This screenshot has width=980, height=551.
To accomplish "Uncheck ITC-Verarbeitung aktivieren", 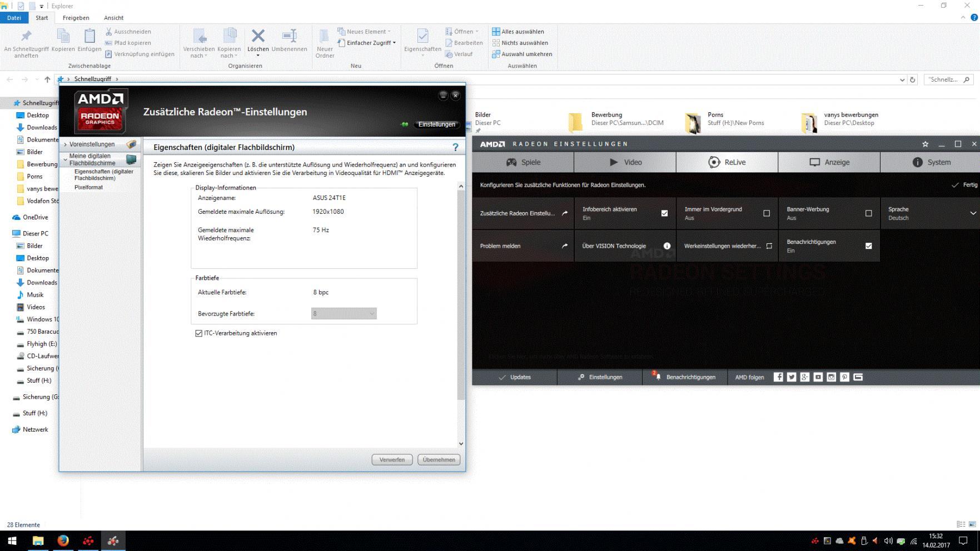I will click(198, 333).
